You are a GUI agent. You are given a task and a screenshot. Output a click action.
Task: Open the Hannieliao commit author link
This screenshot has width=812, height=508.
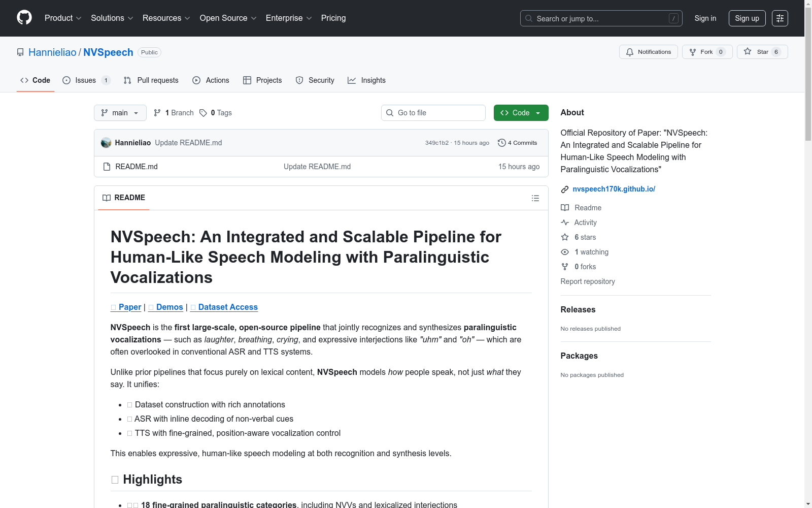pos(133,143)
